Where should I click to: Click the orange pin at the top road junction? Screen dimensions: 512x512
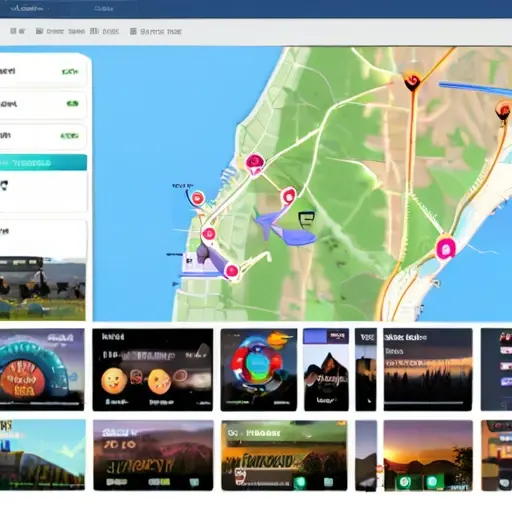click(x=412, y=81)
